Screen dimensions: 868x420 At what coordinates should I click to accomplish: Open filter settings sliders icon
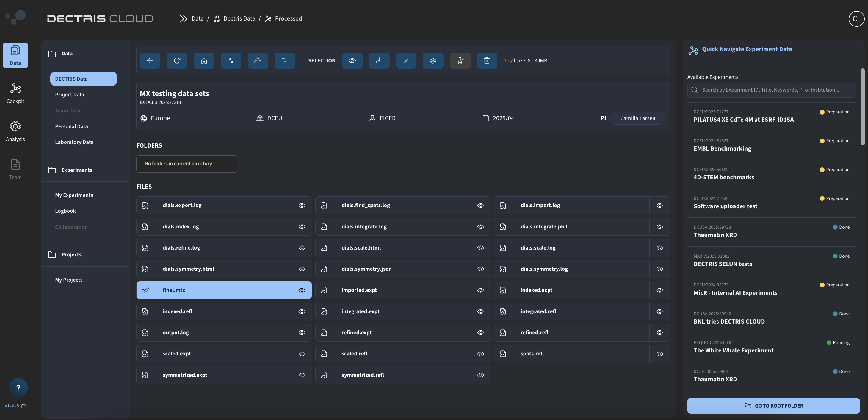pos(231,61)
